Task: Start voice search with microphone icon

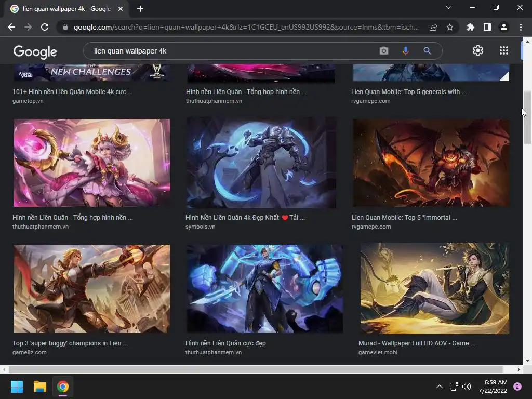Action: tap(405, 51)
